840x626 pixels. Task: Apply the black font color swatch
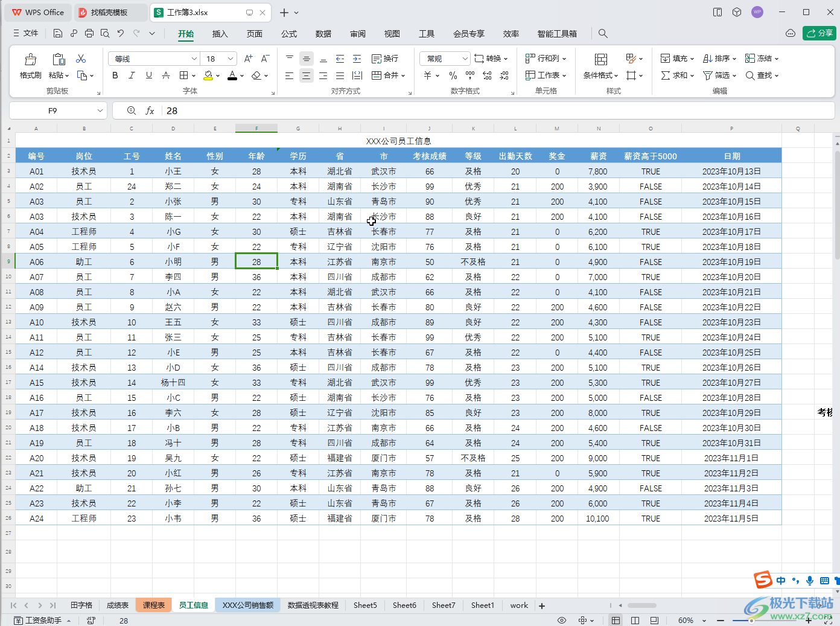coord(232,75)
